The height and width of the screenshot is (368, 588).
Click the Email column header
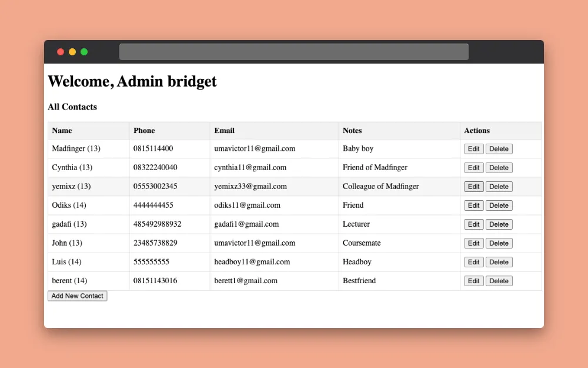pyautogui.click(x=225, y=130)
